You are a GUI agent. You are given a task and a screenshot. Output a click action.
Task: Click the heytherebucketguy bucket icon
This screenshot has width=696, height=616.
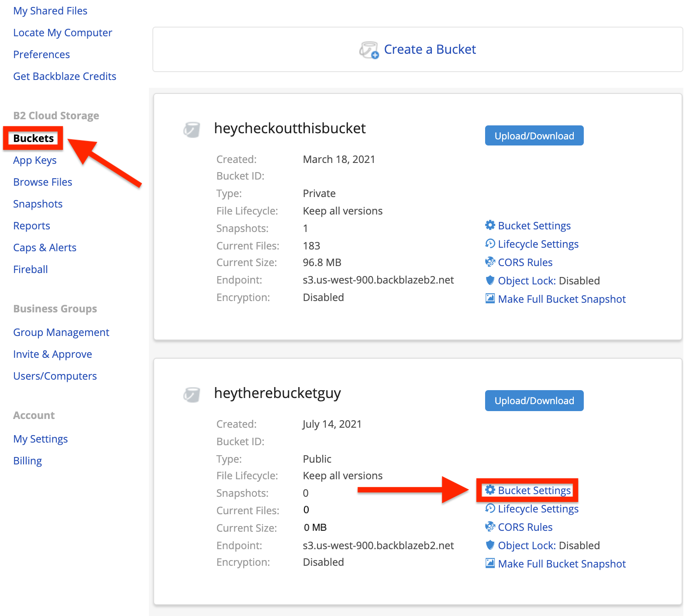click(x=192, y=395)
